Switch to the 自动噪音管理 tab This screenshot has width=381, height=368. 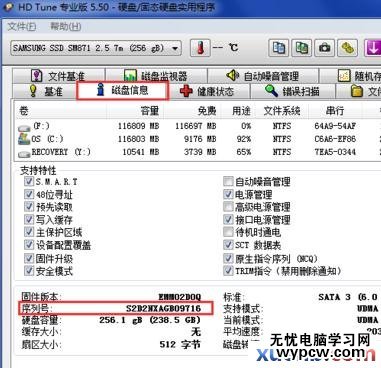click(x=263, y=76)
